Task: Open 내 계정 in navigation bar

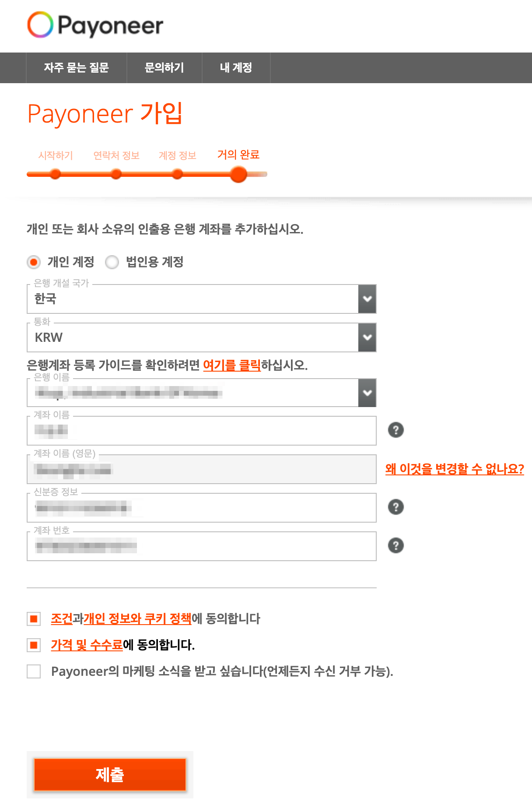Action: (236, 68)
